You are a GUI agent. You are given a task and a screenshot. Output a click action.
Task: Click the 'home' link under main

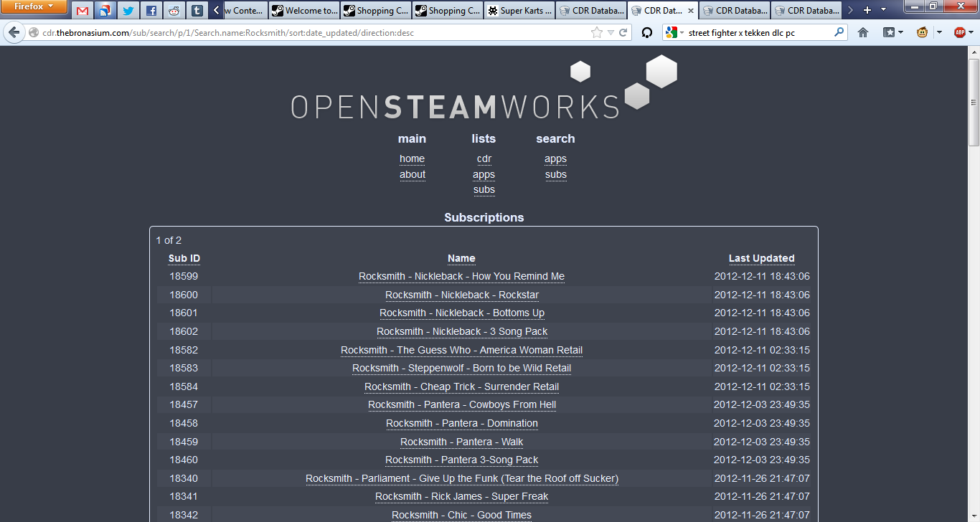pos(412,159)
